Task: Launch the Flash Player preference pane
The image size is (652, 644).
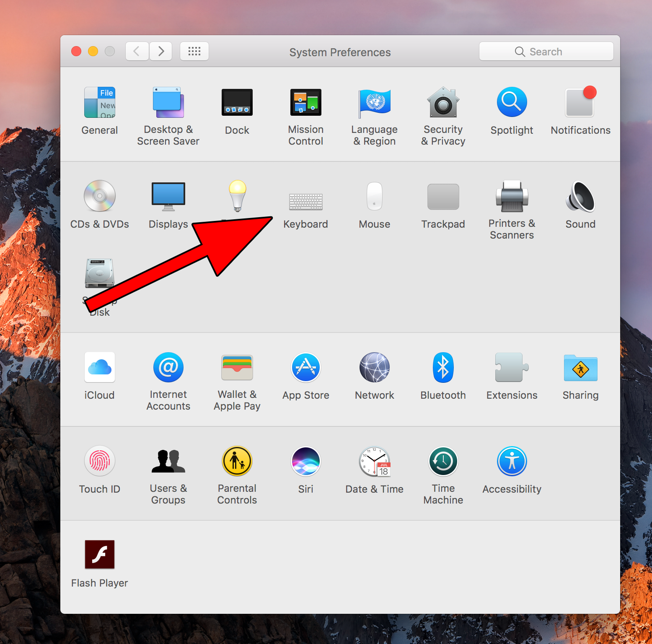Action: pos(99,555)
